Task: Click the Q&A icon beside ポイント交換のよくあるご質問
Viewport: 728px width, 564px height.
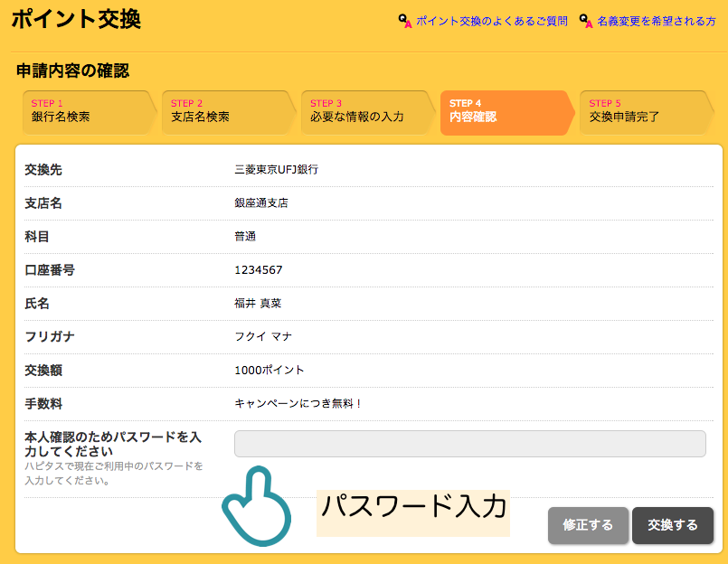Action: (x=405, y=22)
